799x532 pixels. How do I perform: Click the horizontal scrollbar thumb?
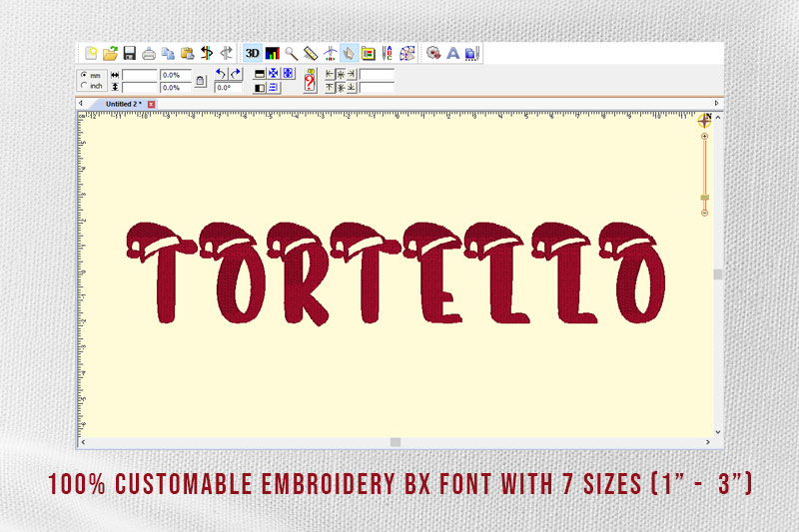click(x=396, y=442)
